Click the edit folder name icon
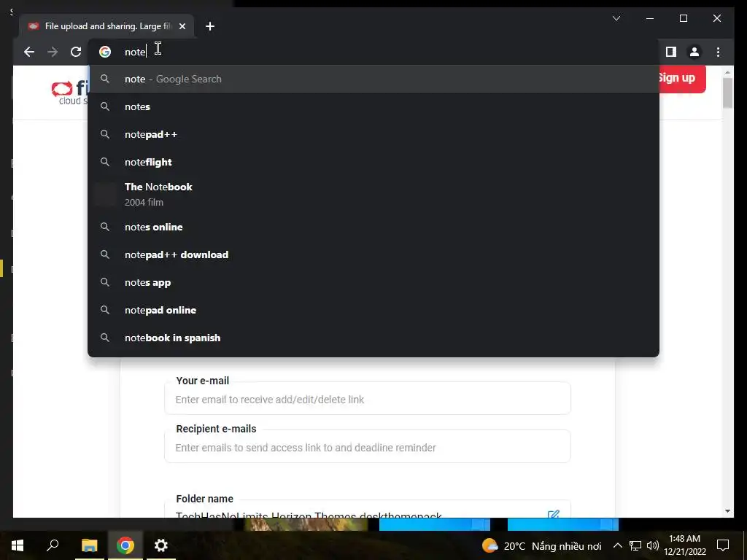 553,514
